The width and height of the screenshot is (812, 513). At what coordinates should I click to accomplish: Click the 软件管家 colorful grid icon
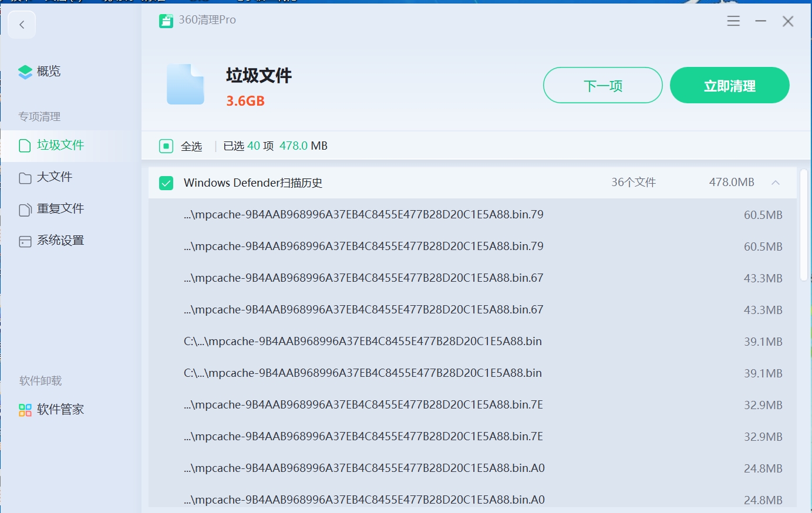pos(25,410)
